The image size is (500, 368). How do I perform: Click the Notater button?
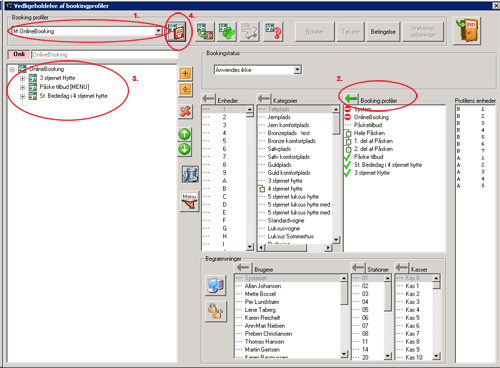click(315, 32)
